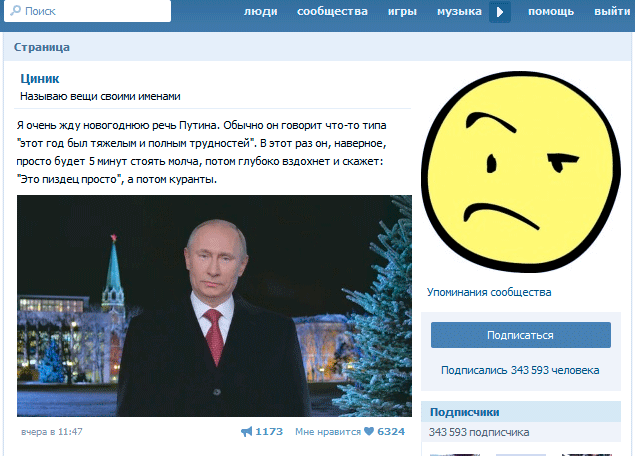Click the music play button in header

coord(500,12)
